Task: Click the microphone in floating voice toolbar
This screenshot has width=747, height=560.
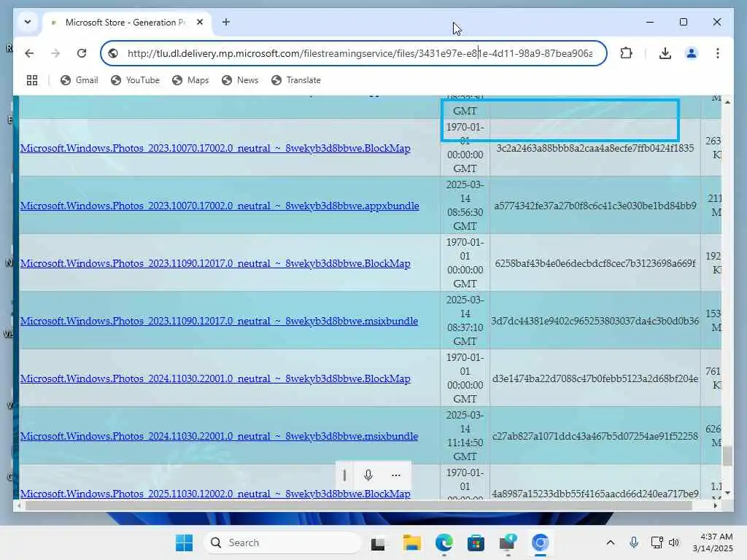Action: click(x=368, y=475)
